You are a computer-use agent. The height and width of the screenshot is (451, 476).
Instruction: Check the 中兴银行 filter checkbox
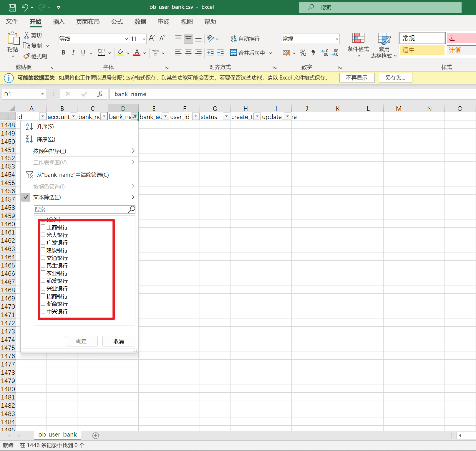click(43, 311)
